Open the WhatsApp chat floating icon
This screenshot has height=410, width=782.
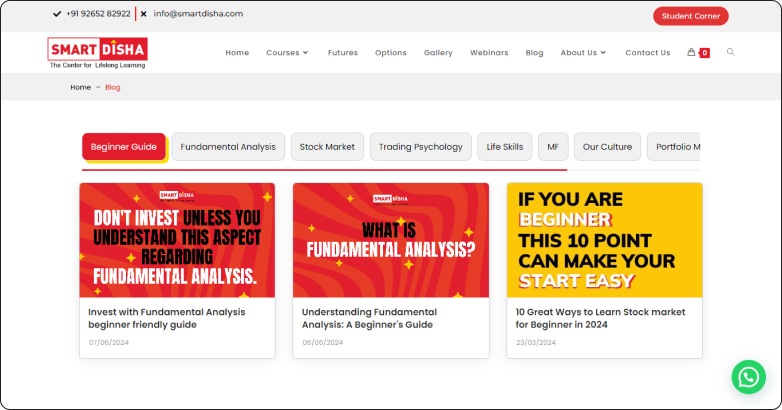tap(749, 377)
